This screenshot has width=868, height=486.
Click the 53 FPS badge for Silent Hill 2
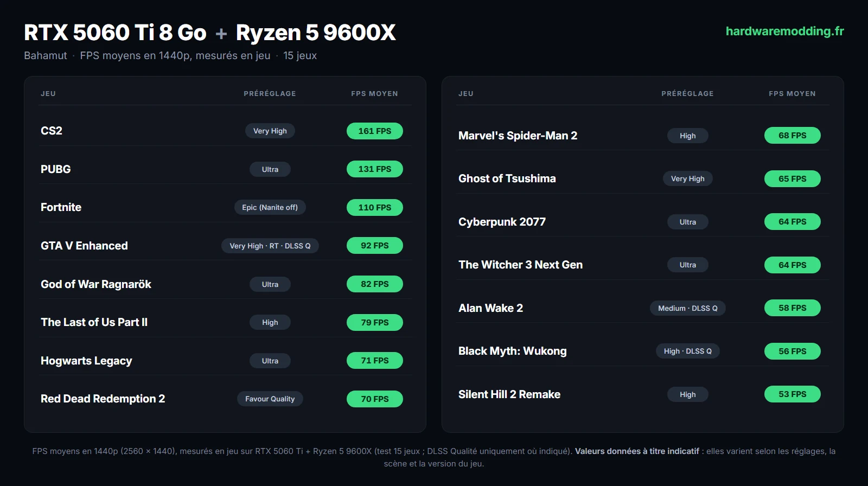click(x=793, y=394)
